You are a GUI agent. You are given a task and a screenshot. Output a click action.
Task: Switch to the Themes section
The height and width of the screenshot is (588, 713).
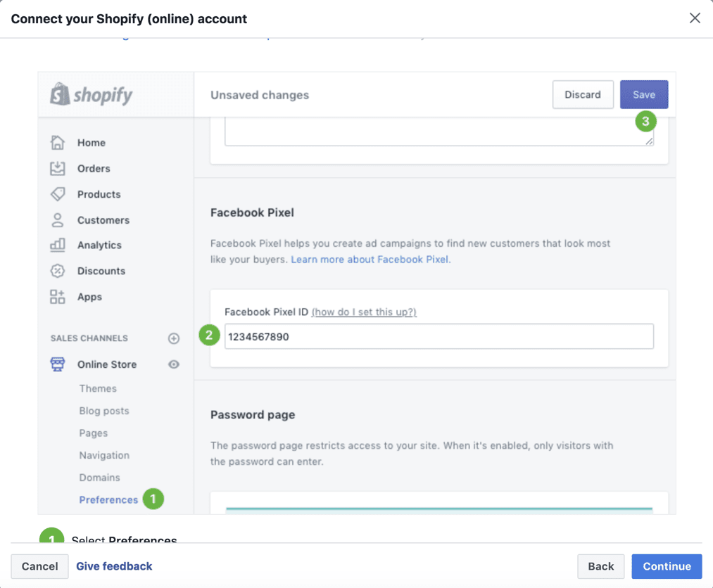tap(97, 388)
